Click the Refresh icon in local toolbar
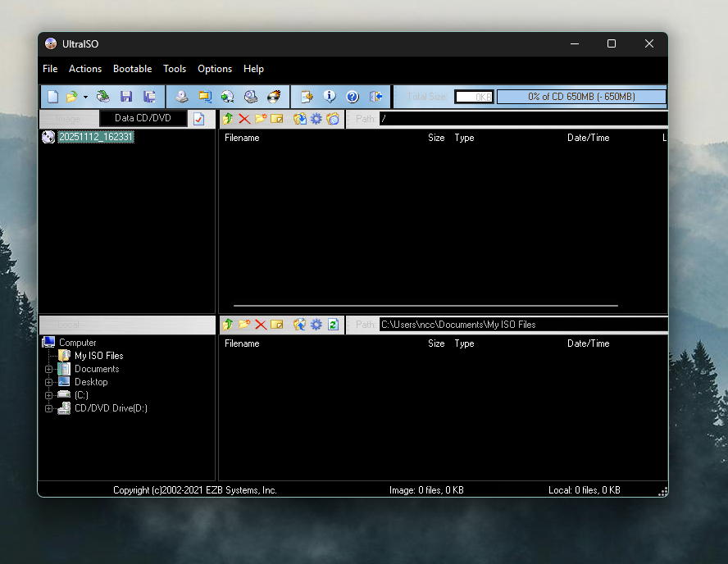728x564 pixels. [x=333, y=325]
